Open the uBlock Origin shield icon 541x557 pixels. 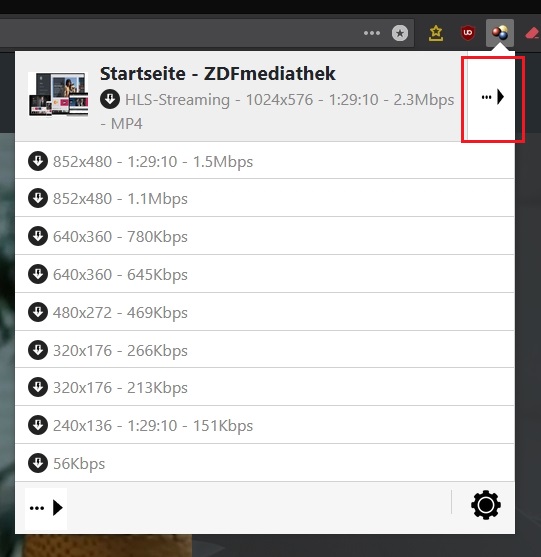click(x=468, y=33)
